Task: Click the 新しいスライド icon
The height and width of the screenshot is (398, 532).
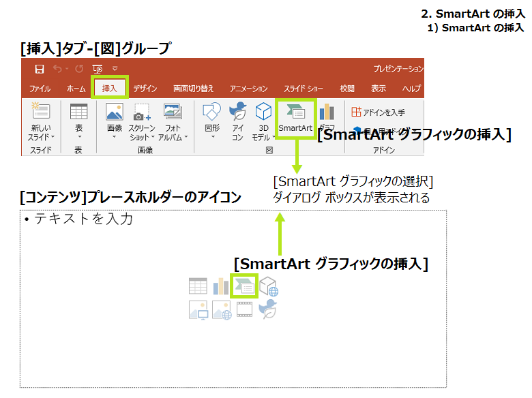Action: point(41,111)
